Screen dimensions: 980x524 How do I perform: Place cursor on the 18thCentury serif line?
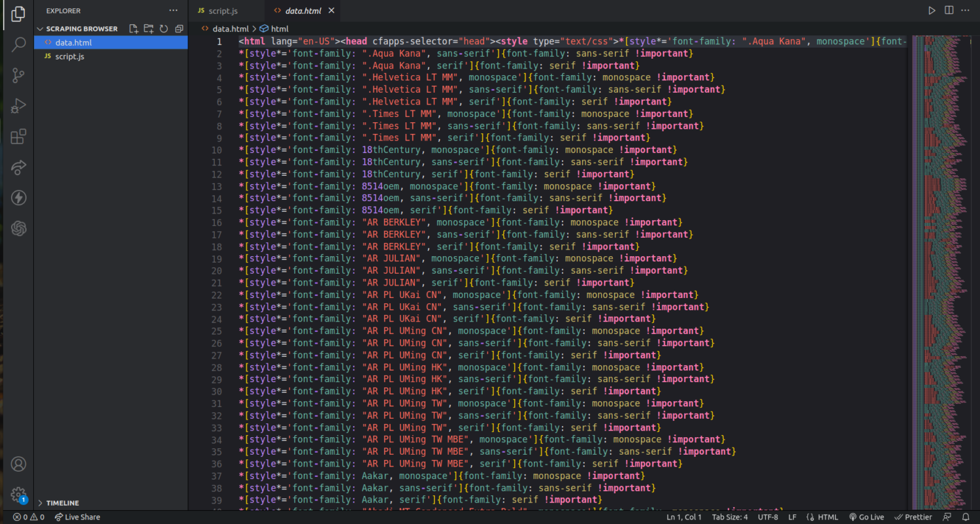pyautogui.click(x=436, y=174)
